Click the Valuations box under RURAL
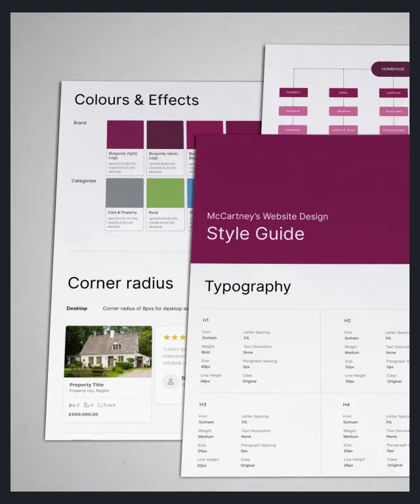Image resolution: width=420 pixels, height=504 pixels. 343,111
